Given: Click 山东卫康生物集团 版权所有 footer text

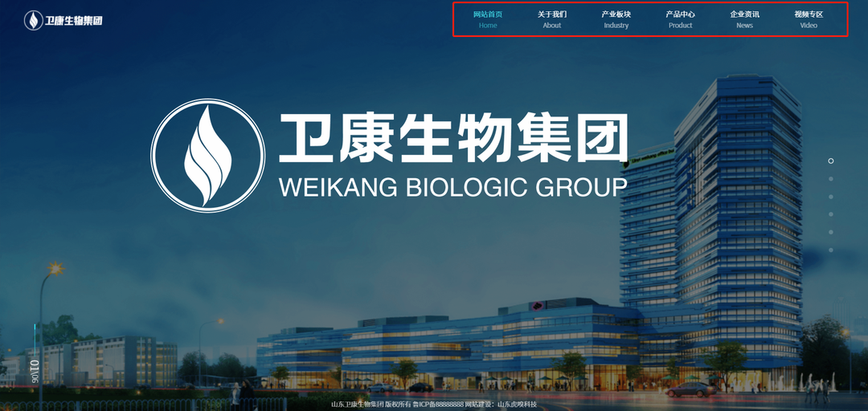Looking at the screenshot, I should [371, 405].
